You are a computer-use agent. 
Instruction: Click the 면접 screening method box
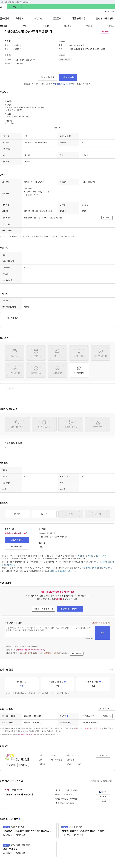coord(44,514)
